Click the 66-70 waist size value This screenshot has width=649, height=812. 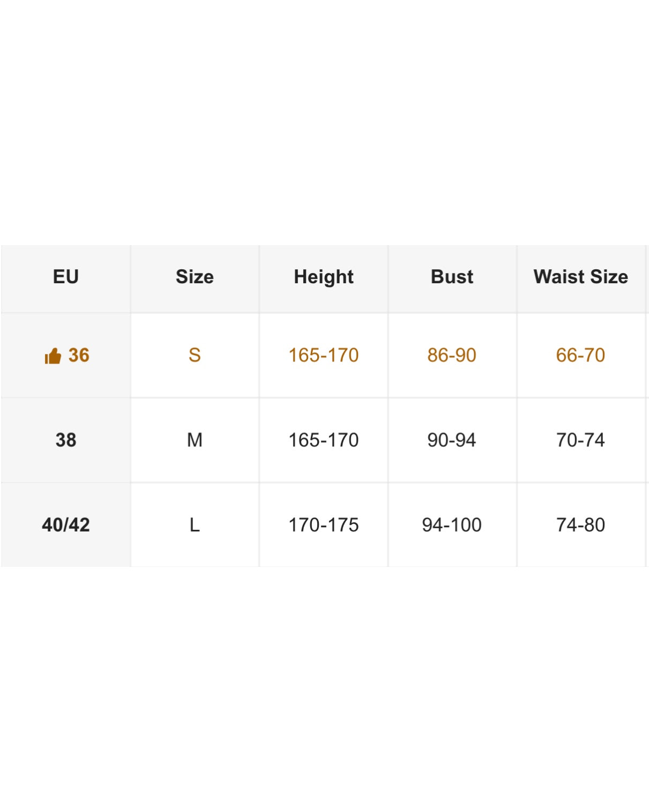(x=580, y=355)
